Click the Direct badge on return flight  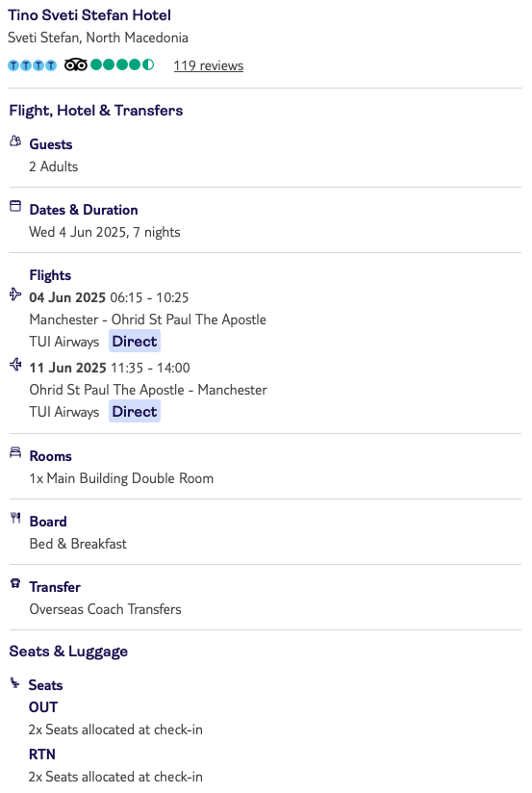tap(135, 412)
